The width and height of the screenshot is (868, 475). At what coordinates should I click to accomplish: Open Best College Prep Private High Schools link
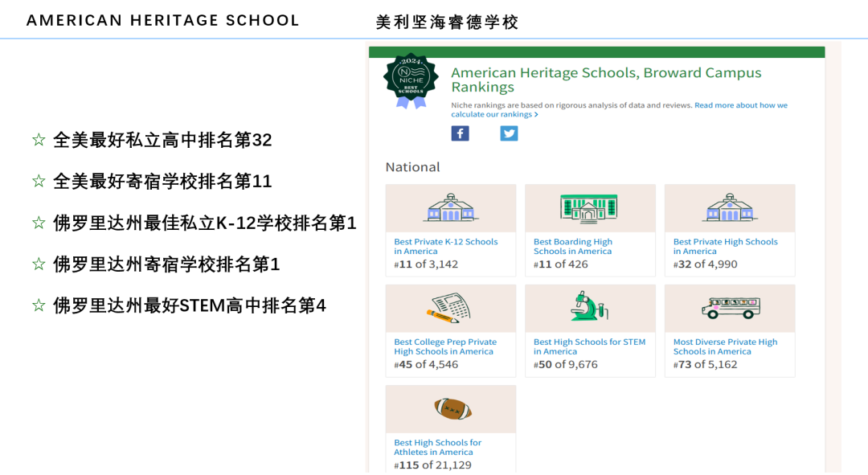(445, 346)
